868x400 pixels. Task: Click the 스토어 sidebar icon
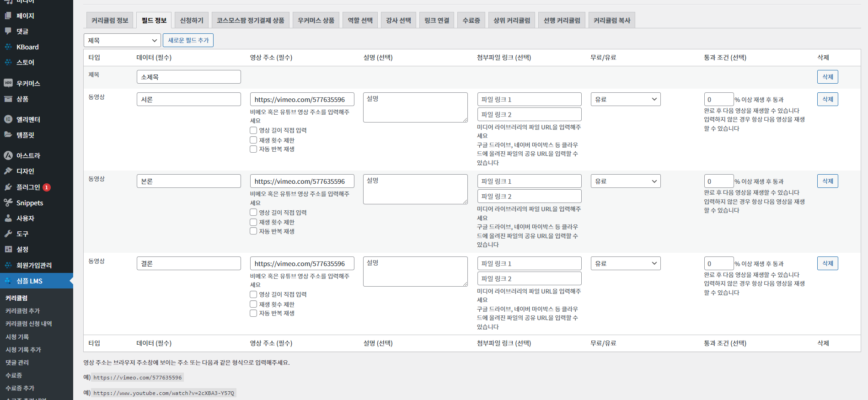(x=8, y=62)
